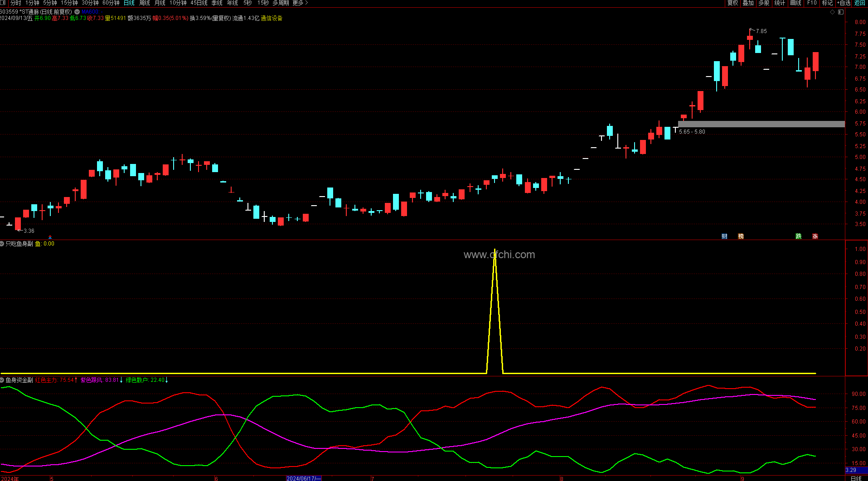Click the 财 info marker icon
Viewport: 868px width, 481px height.
[724, 236]
